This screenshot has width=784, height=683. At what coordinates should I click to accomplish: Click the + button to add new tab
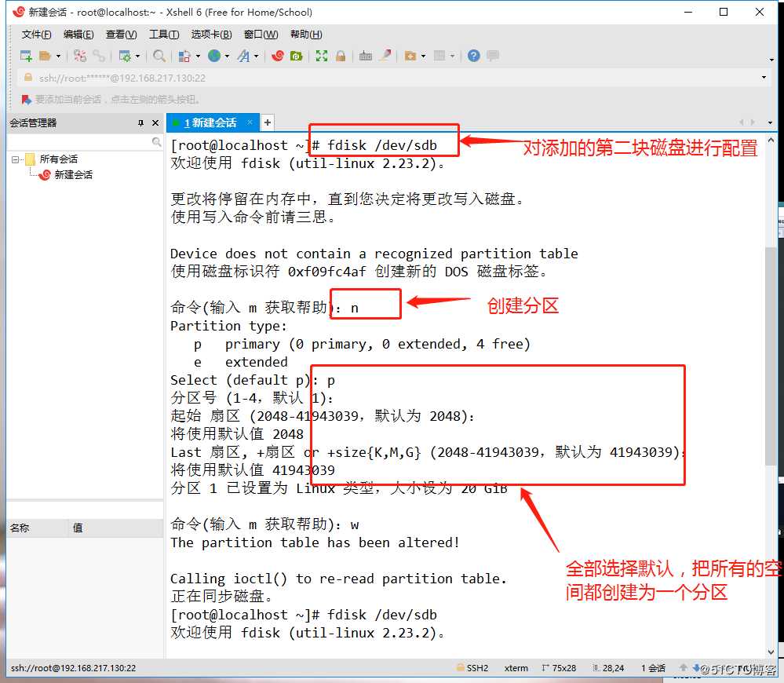(267, 123)
